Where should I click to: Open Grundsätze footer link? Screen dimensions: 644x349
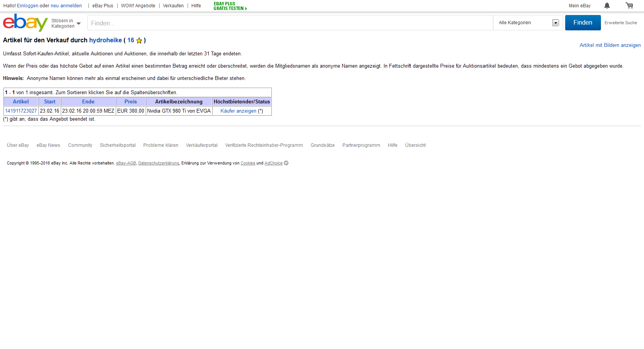[323, 145]
